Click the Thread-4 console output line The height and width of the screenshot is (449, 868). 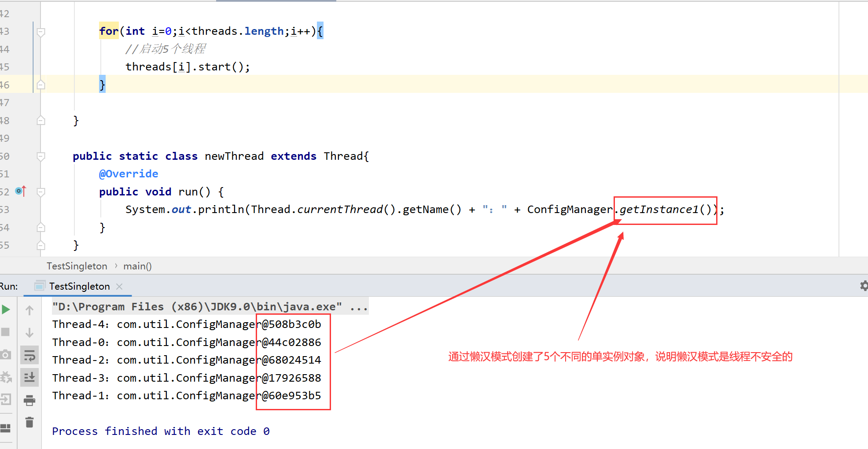pos(187,324)
